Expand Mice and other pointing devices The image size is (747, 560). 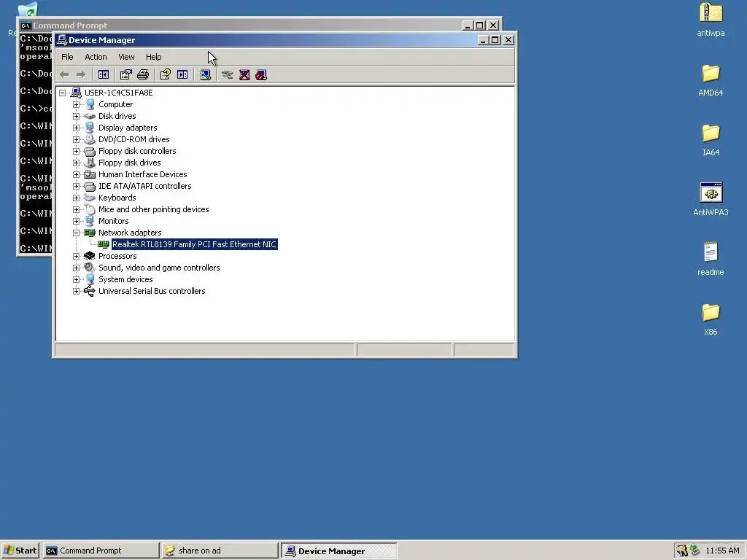coord(76,209)
